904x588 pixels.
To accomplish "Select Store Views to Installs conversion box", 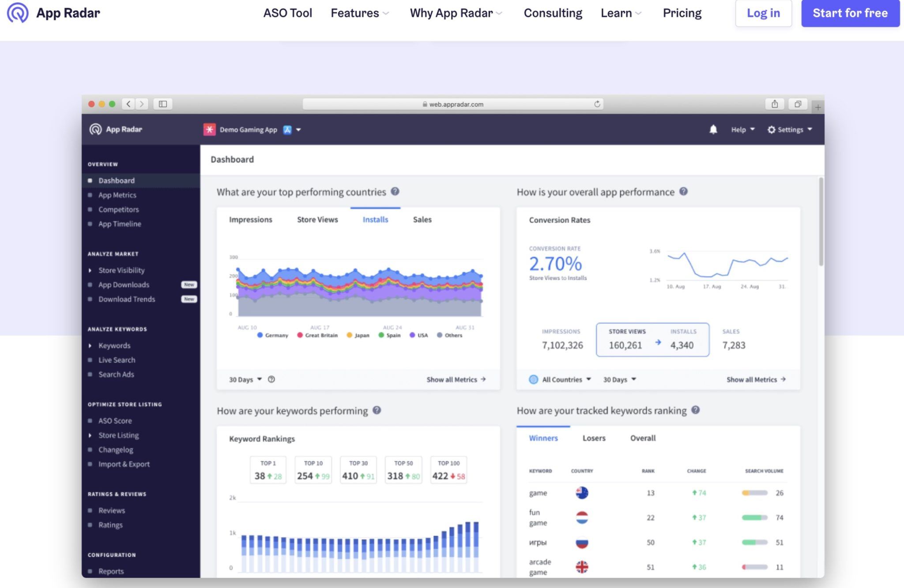I will tap(652, 340).
